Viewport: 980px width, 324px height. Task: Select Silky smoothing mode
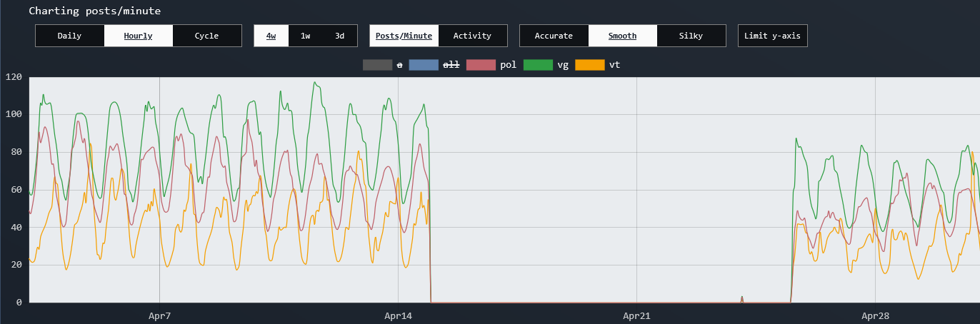tap(691, 36)
